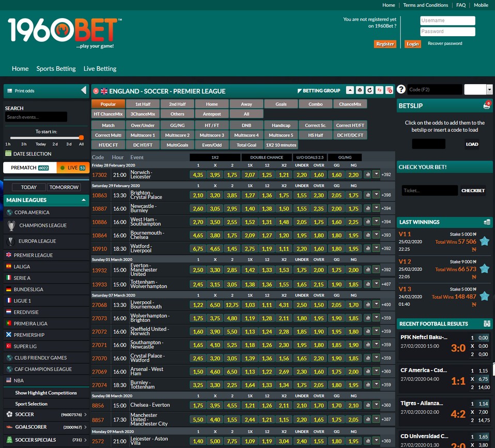Expand the Goalscorer category

[85, 427]
